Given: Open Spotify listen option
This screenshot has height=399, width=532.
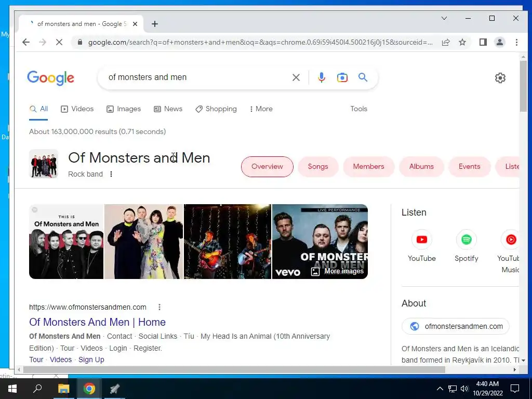Looking at the screenshot, I should click(466, 246).
